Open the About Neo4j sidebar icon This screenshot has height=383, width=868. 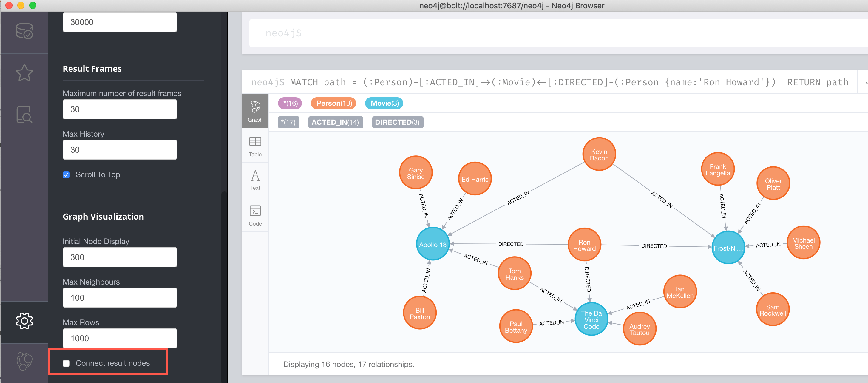coord(24,362)
